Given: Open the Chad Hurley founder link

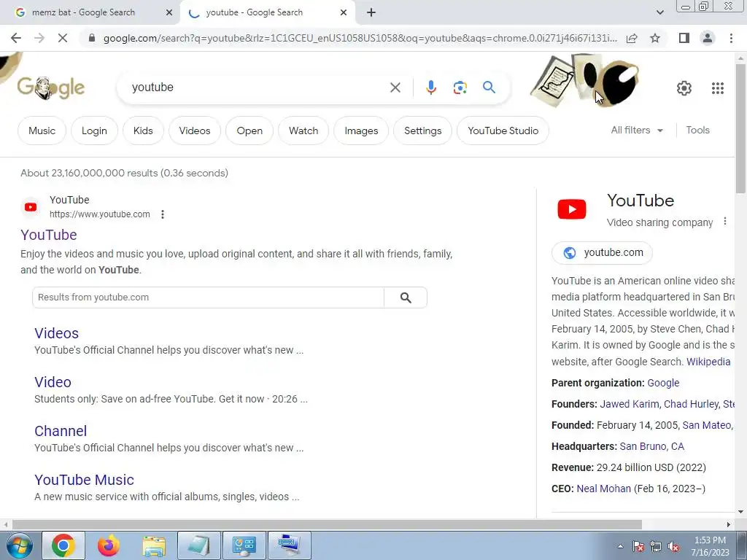Looking at the screenshot, I should click(692, 404).
